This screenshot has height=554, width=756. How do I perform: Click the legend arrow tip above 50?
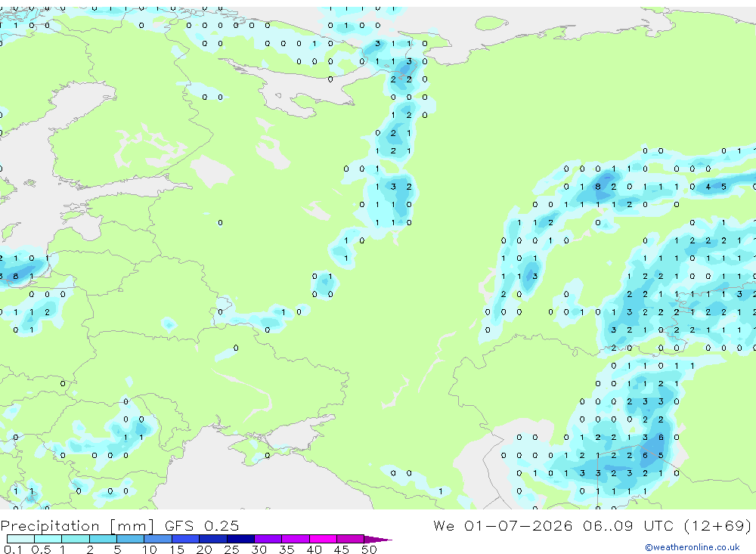(x=379, y=540)
